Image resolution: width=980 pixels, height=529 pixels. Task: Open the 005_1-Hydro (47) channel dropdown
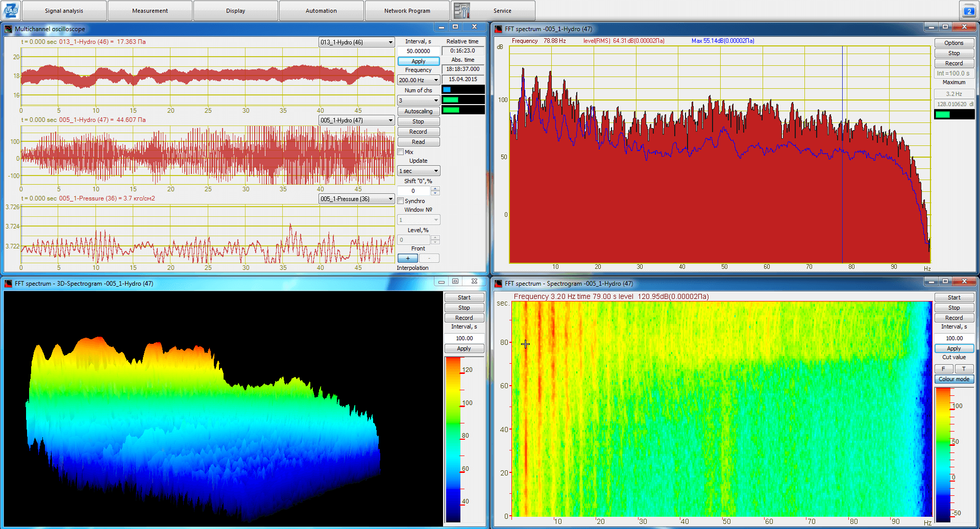(356, 120)
